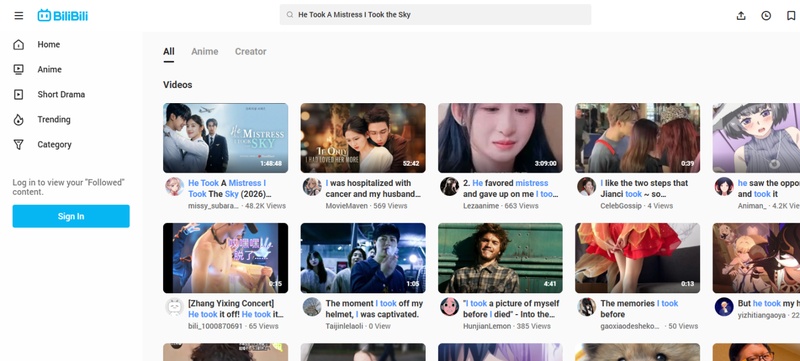Open title '2. He favored mistress'
Viewport: 800px width, 361px height.
511,188
